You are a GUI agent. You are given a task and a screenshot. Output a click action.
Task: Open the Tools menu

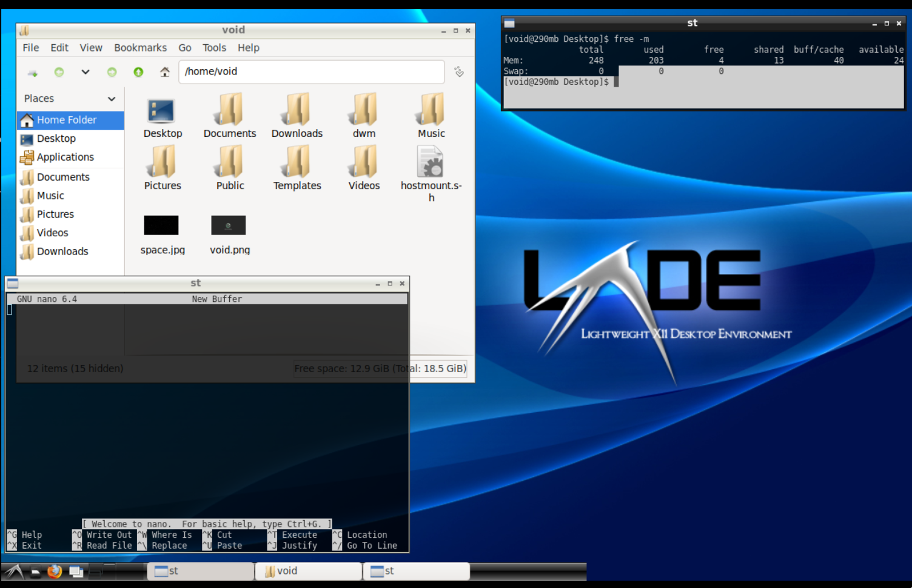point(214,48)
